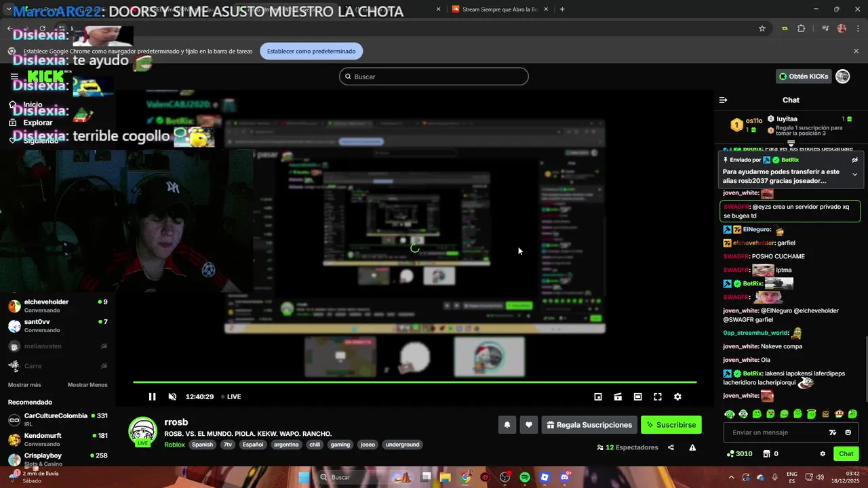Open recommended channel Crisplayboy
The image size is (868, 488).
click(x=58, y=459)
